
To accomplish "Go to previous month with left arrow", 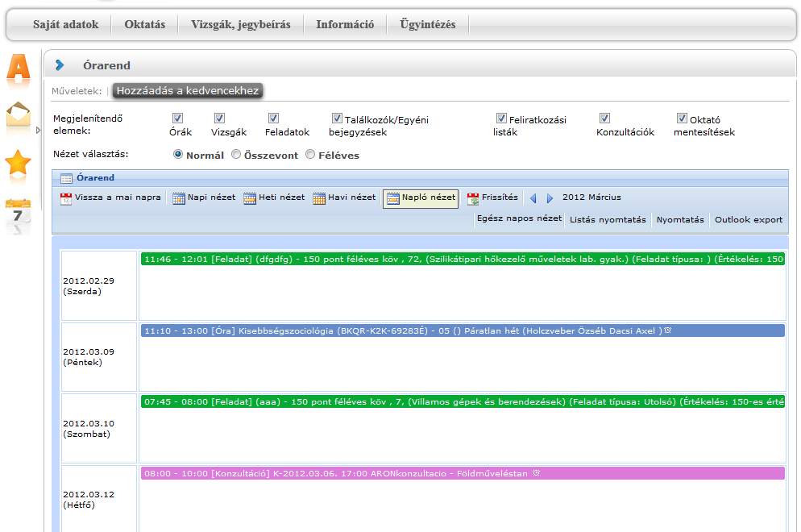I will click(x=533, y=198).
